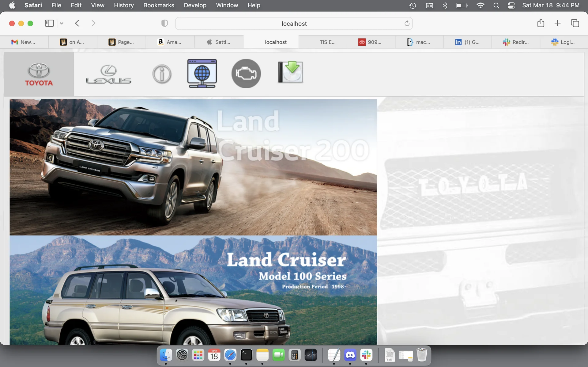Open Spotlight search
Image resolution: width=588 pixels, height=367 pixels.
(x=496, y=6)
